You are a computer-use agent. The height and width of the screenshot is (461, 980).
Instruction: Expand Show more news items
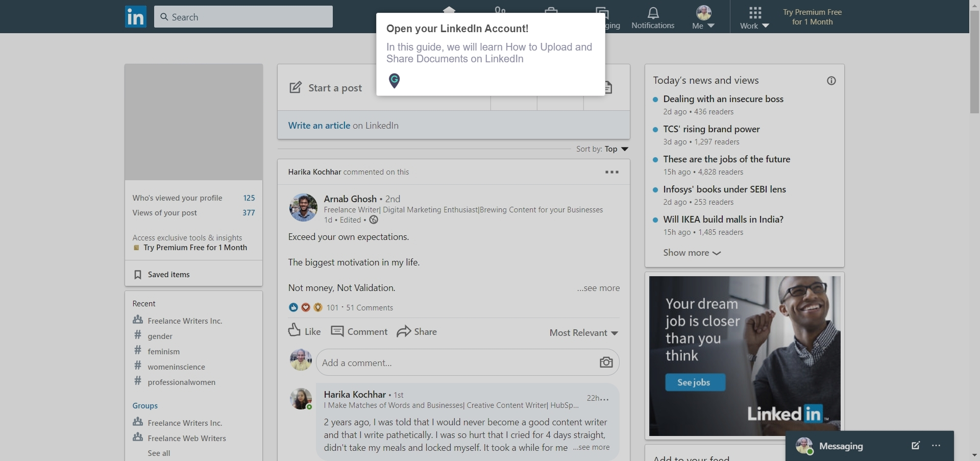click(691, 253)
